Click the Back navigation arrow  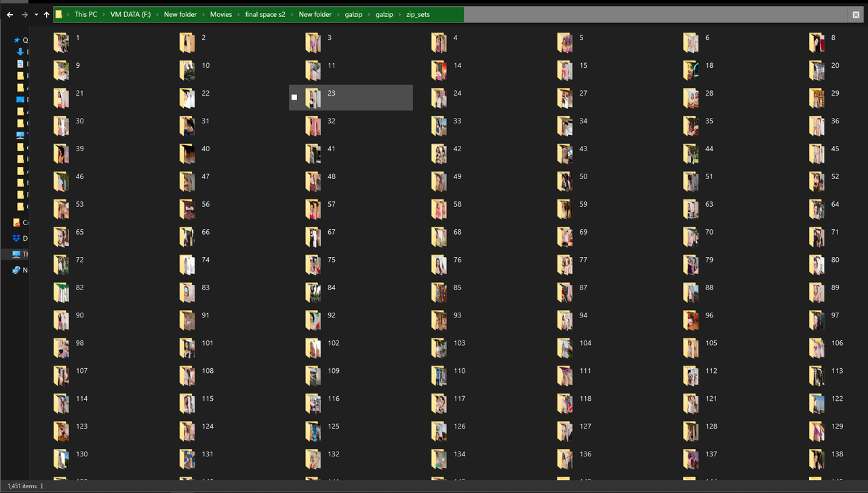click(9, 14)
